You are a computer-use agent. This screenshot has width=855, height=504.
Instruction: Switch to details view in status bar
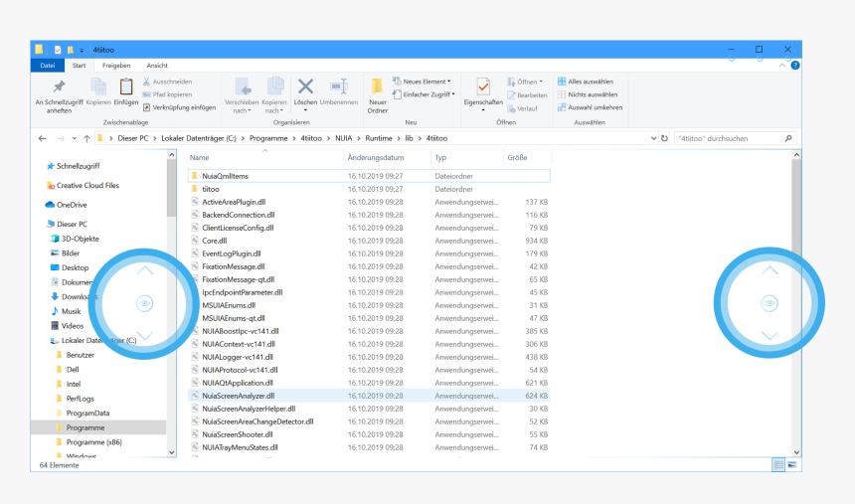(x=778, y=464)
